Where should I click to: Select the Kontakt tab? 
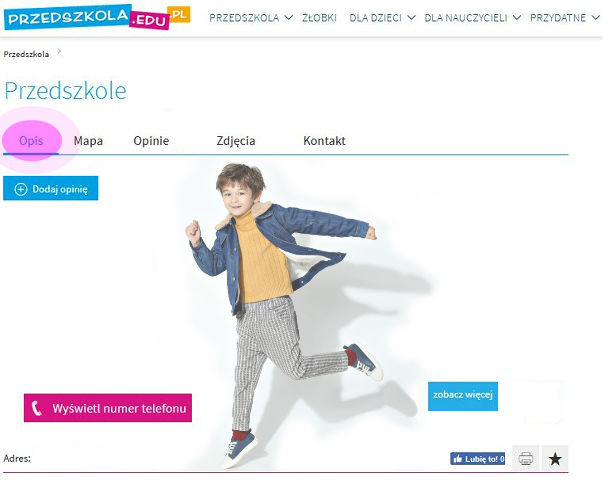click(x=324, y=141)
